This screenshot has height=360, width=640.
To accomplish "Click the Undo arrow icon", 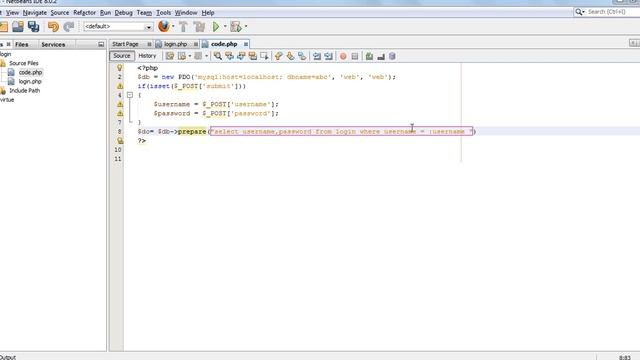I will coord(53,27).
